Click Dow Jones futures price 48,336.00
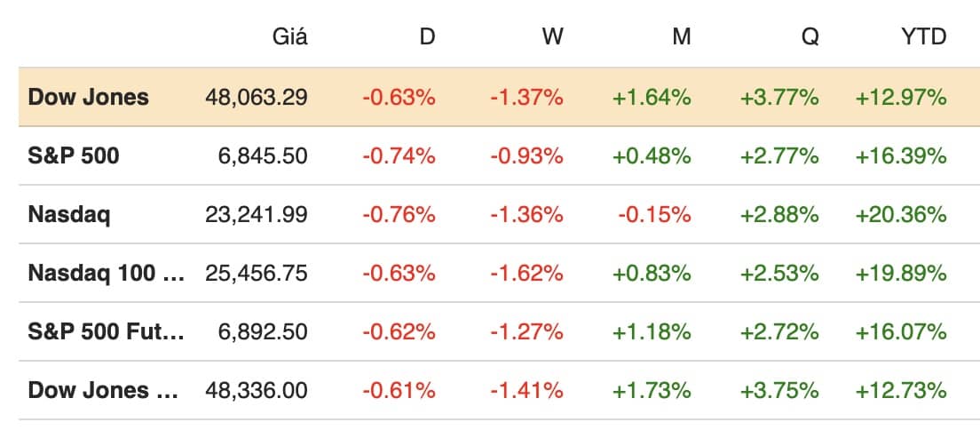This screenshot has height=446, width=980. point(256,390)
